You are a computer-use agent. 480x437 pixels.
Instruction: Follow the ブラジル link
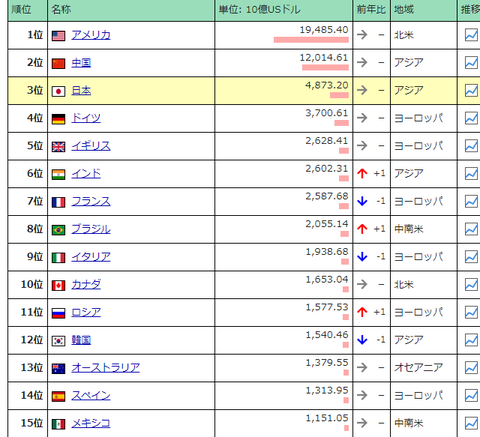click(91, 229)
